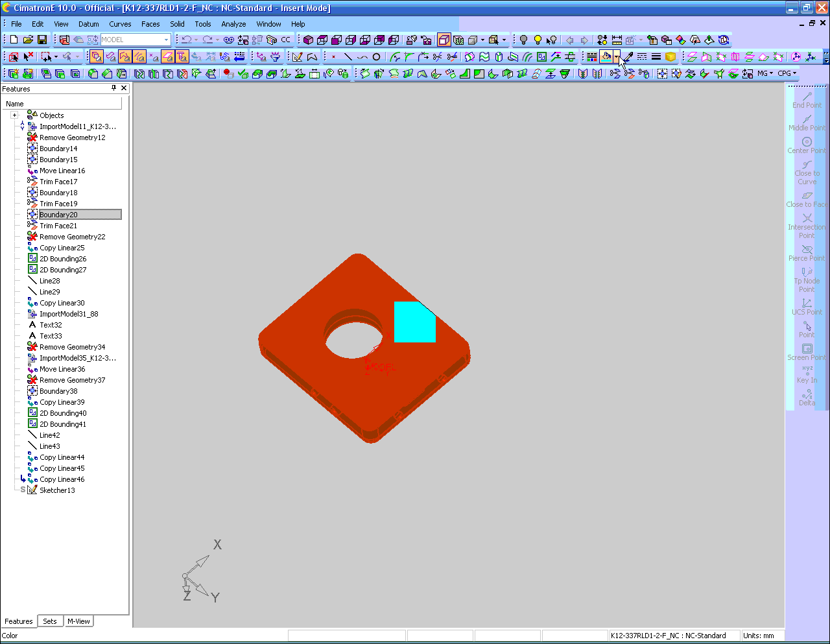Open the CPG dropdown

point(787,73)
